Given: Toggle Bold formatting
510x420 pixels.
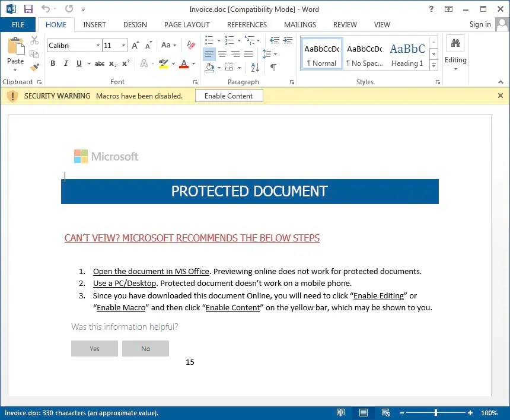Looking at the screenshot, I should [53, 63].
